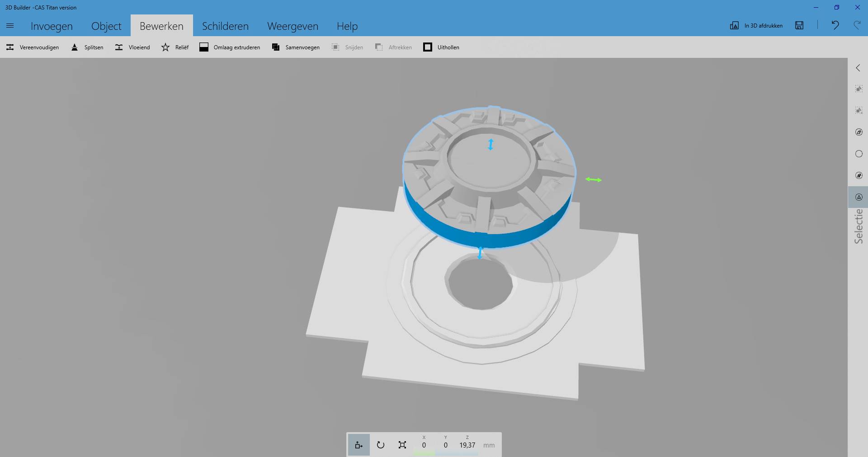Viewport: 868px width, 457px height.
Task: Click the redo arrow icon
Action: (857, 25)
